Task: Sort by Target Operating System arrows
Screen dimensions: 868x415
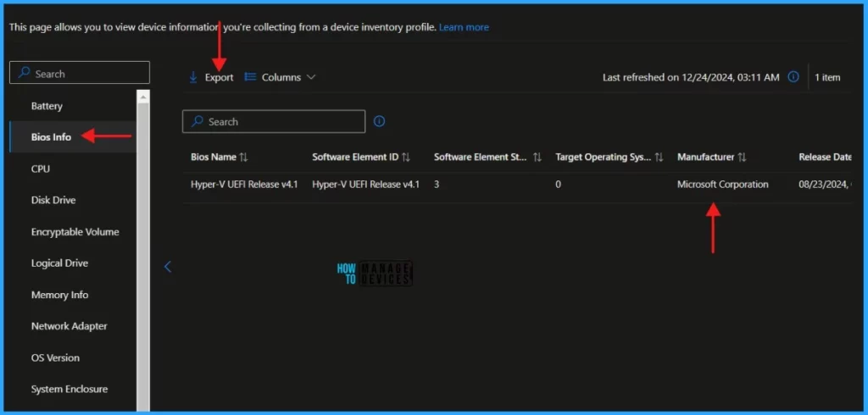Action: (659, 158)
